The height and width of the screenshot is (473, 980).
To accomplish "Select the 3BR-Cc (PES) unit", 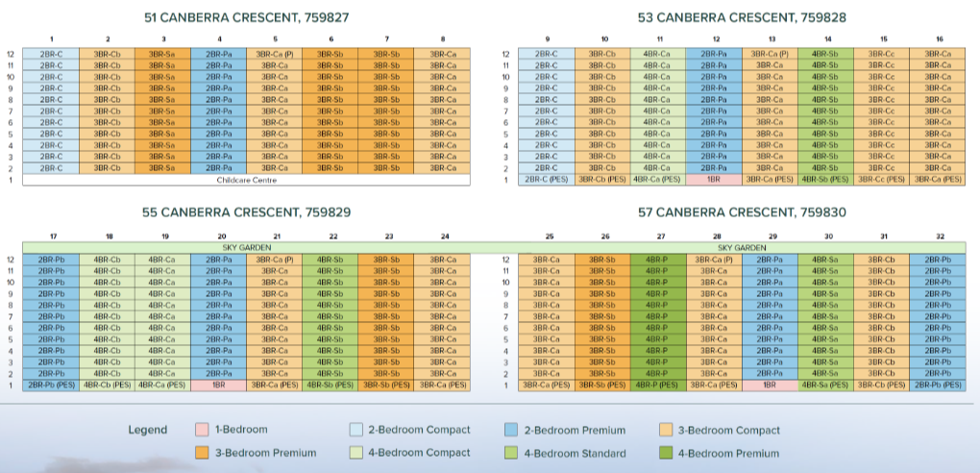I will 881,180.
